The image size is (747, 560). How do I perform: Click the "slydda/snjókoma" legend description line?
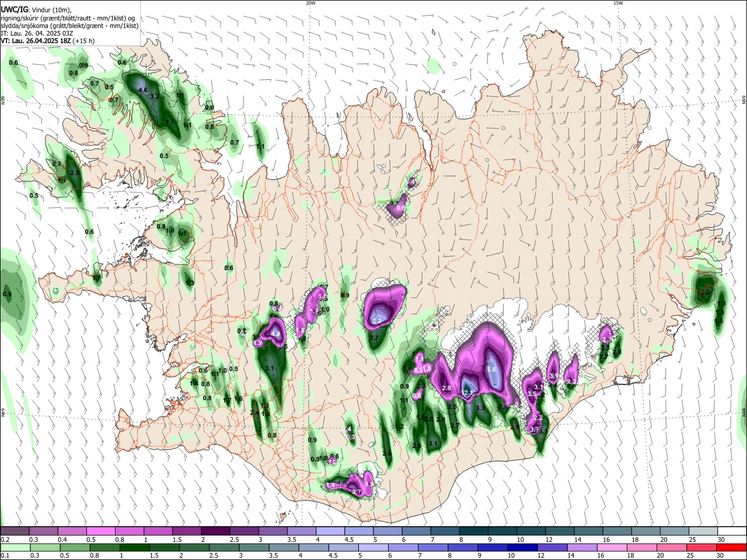[x=69, y=26]
